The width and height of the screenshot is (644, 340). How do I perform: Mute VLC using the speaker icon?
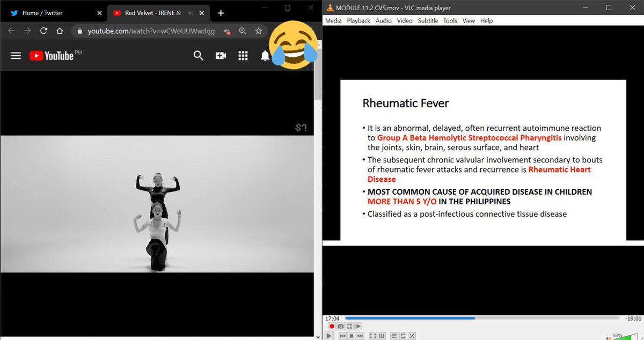(609, 337)
